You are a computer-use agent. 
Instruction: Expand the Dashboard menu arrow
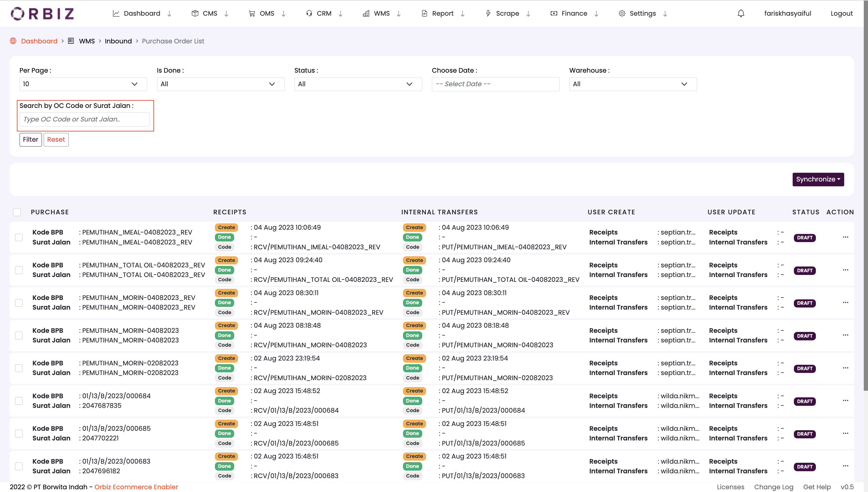tap(170, 14)
